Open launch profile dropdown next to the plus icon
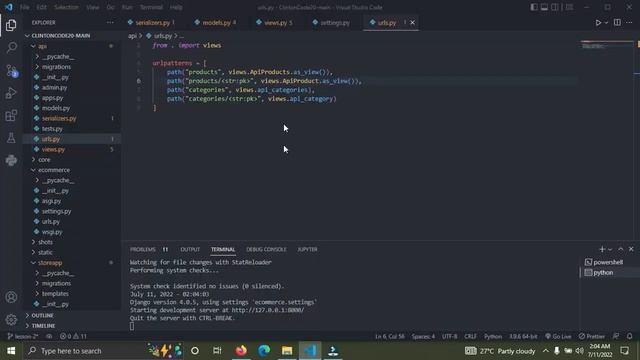Viewport: 640px width, 360px height. (610, 249)
